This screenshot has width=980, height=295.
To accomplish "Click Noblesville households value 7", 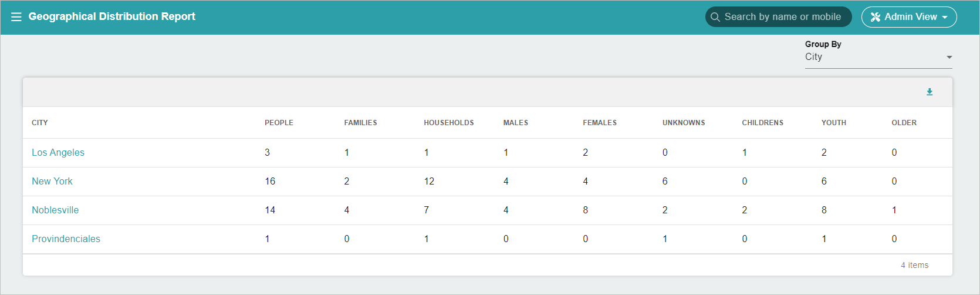I will pyautogui.click(x=426, y=210).
